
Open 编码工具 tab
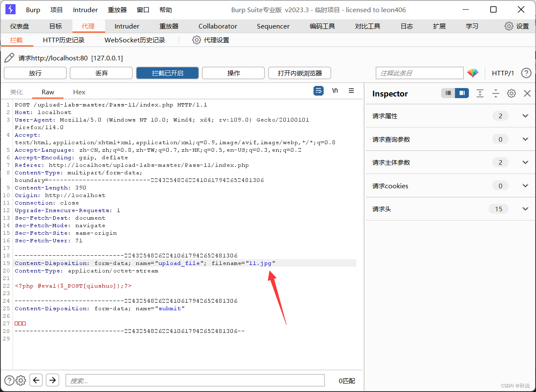click(322, 26)
